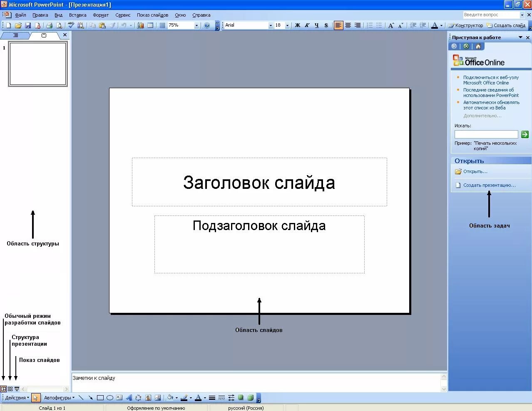Open the font size 18 dropdown

click(287, 25)
